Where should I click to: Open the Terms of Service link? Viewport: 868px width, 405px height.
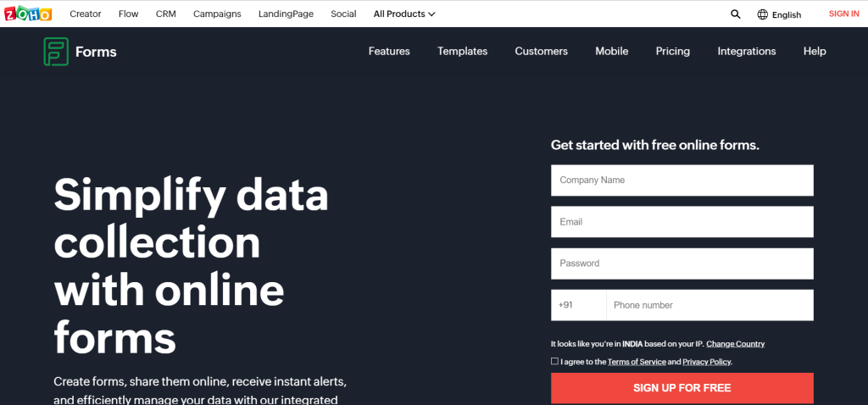(x=637, y=362)
